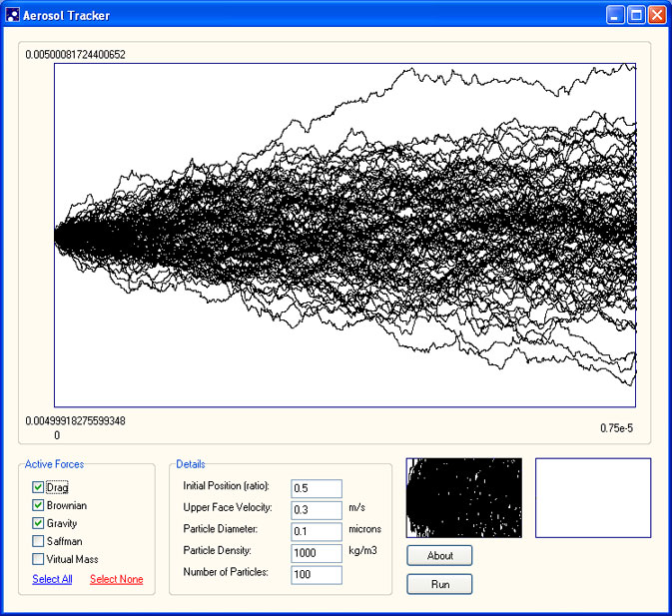Run the particle simulation
This screenshot has height=616, width=672.
tap(439, 584)
